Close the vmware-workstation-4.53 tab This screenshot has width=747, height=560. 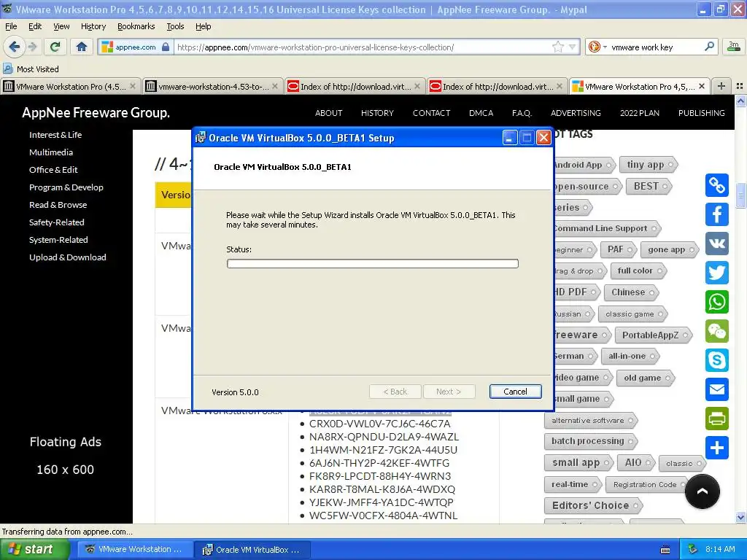click(275, 86)
